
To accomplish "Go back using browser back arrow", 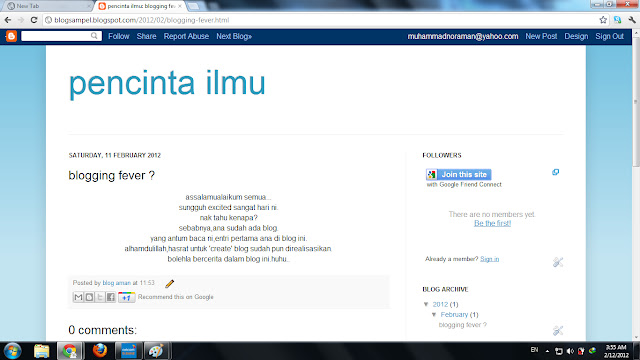I will [x=8, y=20].
